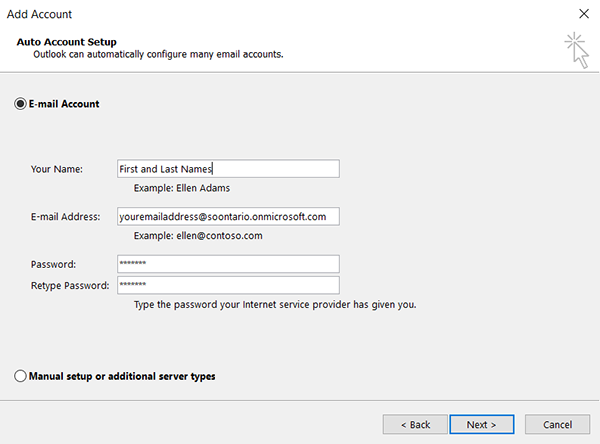Close the Add Account dialog
Image resolution: width=600 pixels, height=444 pixels.
(582, 14)
